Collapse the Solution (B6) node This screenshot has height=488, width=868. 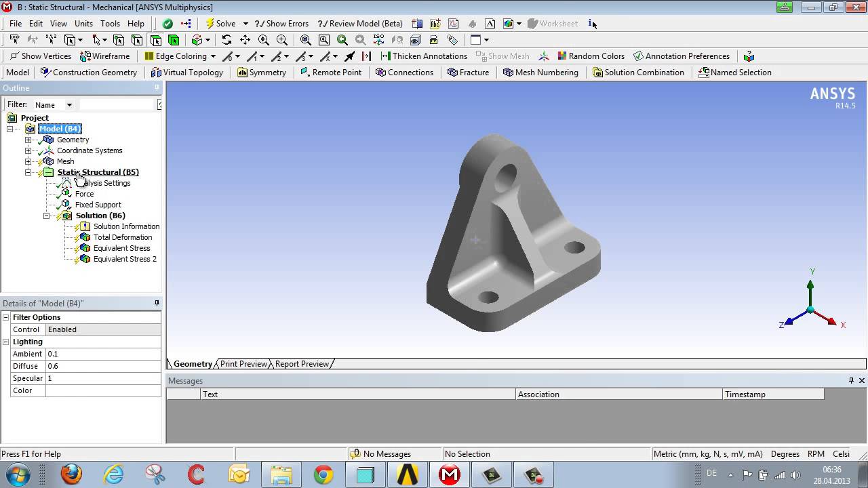pos(46,216)
